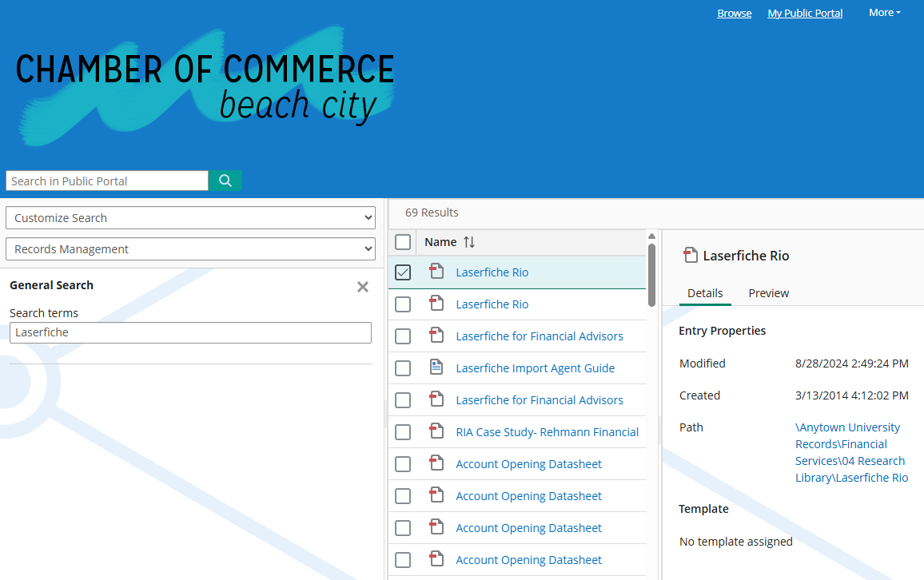The width and height of the screenshot is (924, 580).
Task: Open Laserfiche Import Agent Guide
Action: point(535,368)
